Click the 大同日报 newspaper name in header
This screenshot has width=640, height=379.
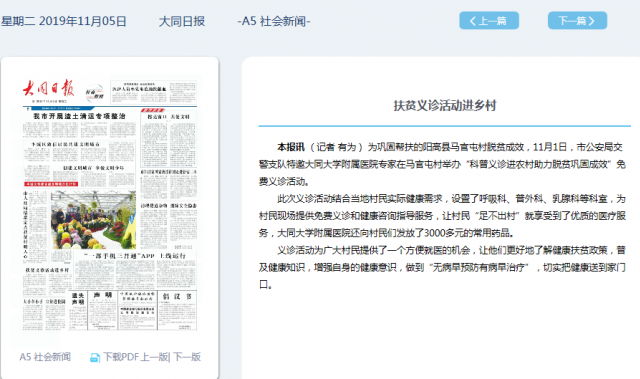pos(182,21)
